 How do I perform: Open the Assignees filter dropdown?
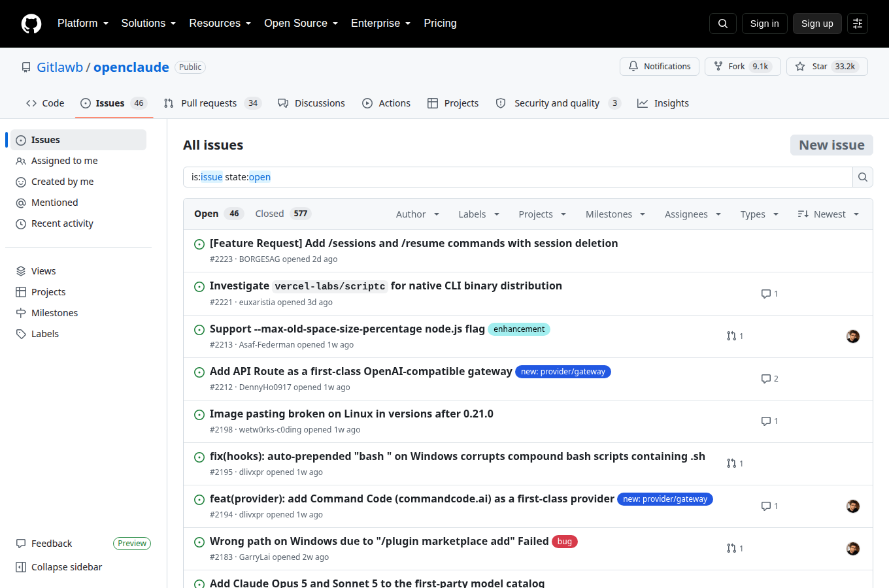tap(693, 214)
